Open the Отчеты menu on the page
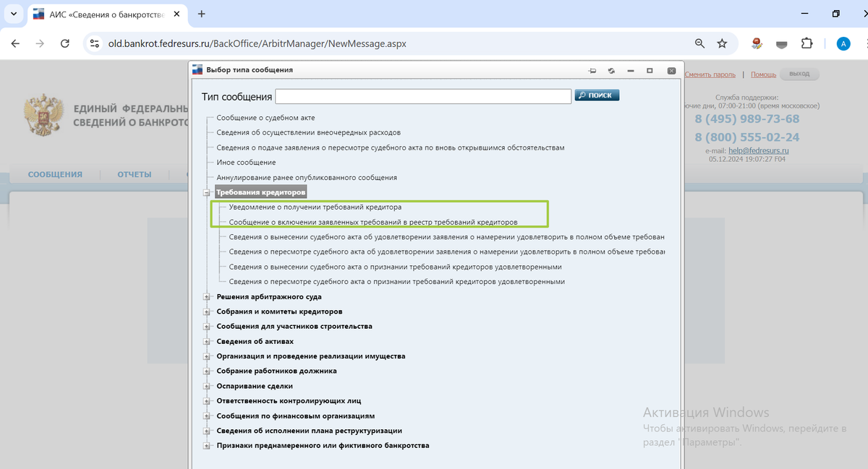This screenshot has height=469, width=868. coord(135,174)
